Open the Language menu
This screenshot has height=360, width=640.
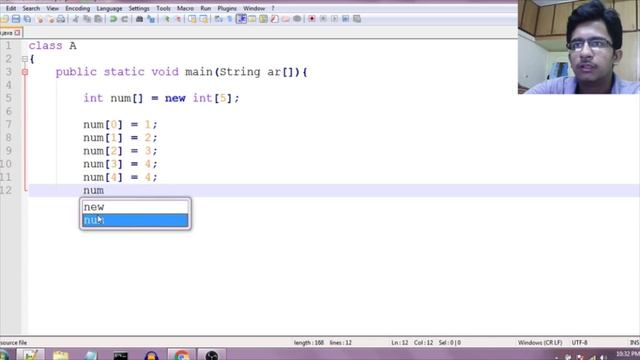[x=109, y=8]
